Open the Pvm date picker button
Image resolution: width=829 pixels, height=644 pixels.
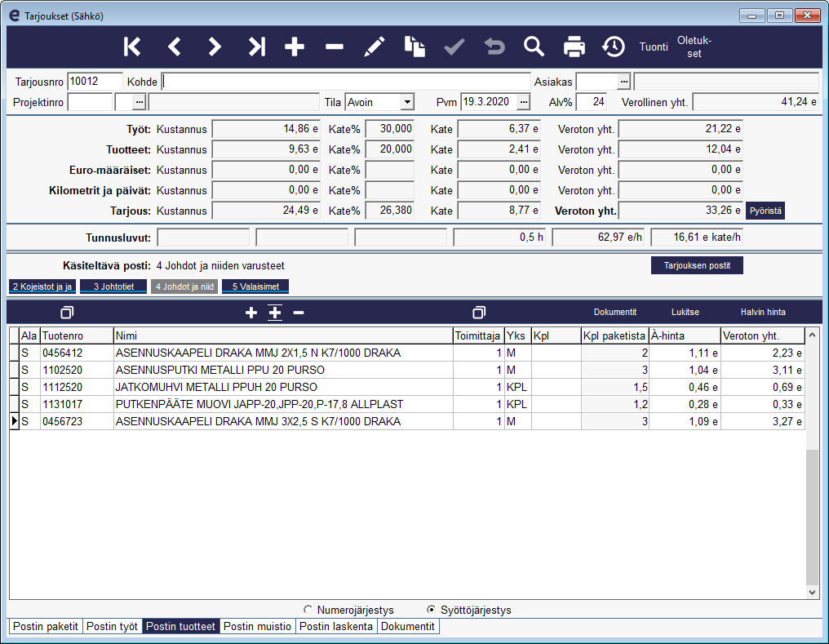pos(523,102)
